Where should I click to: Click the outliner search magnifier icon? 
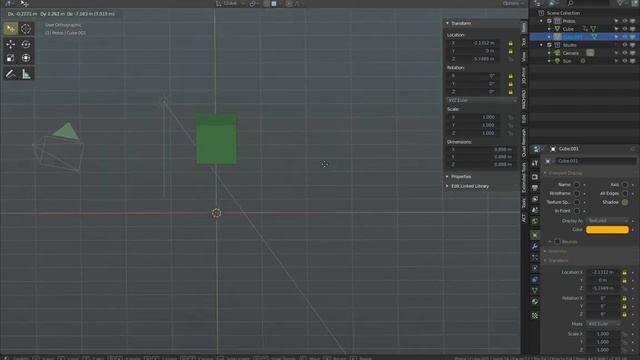pos(570,3)
